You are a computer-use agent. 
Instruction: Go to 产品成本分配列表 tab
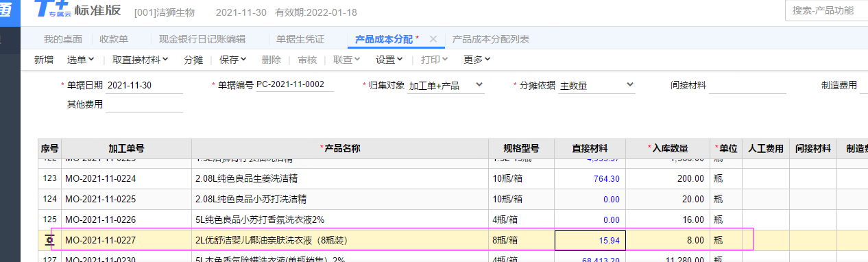click(491, 39)
